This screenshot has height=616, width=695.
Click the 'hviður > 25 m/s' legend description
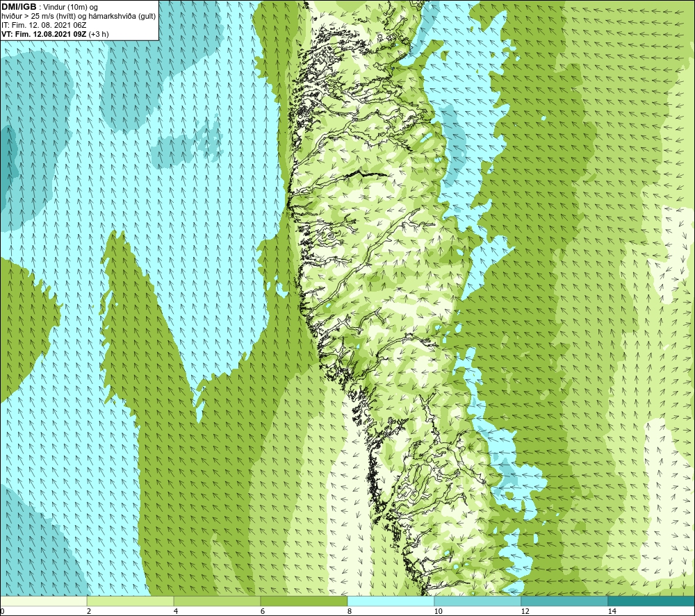pyautogui.click(x=79, y=17)
